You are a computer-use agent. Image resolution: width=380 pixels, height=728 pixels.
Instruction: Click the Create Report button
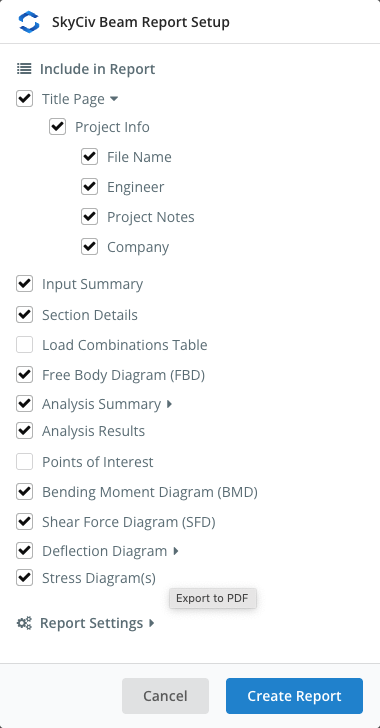(x=295, y=696)
